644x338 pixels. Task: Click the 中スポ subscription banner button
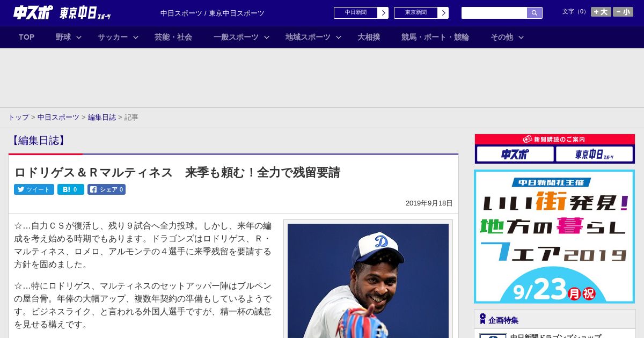click(x=515, y=155)
